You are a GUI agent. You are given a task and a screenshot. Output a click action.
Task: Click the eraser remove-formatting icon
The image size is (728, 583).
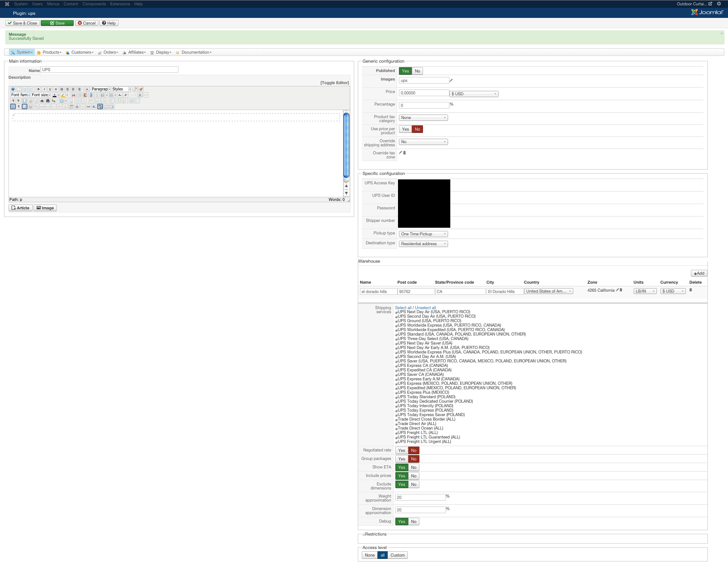[x=135, y=89]
